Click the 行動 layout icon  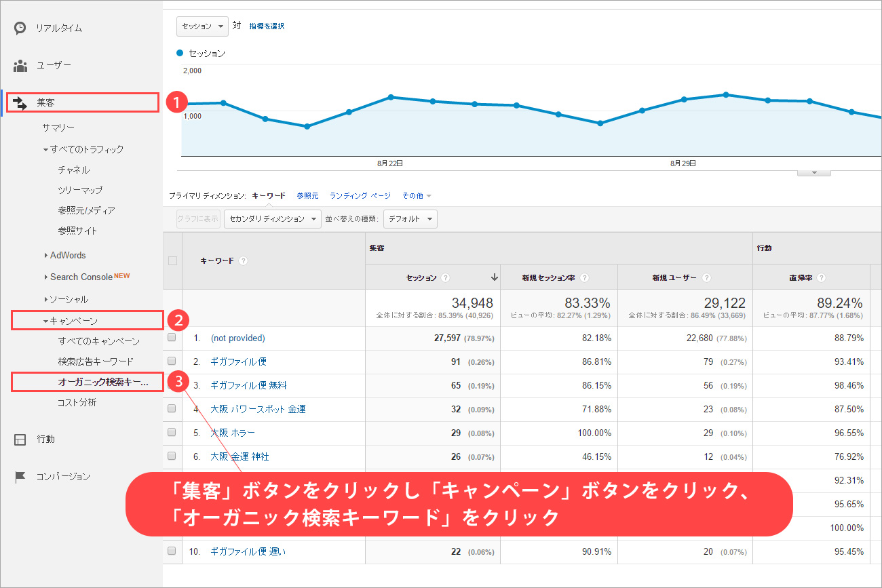(20, 439)
